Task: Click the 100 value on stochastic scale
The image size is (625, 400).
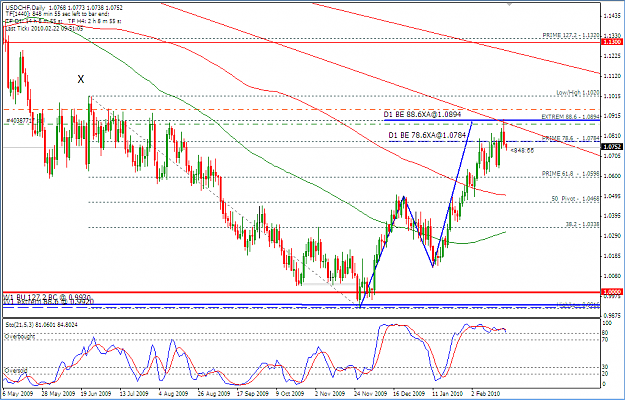Action: [x=607, y=324]
